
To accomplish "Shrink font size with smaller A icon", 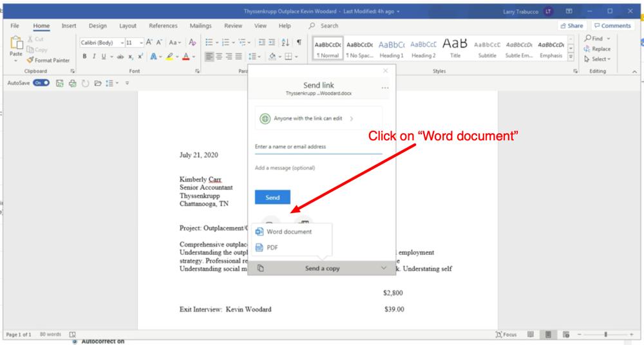I will 159,42.
